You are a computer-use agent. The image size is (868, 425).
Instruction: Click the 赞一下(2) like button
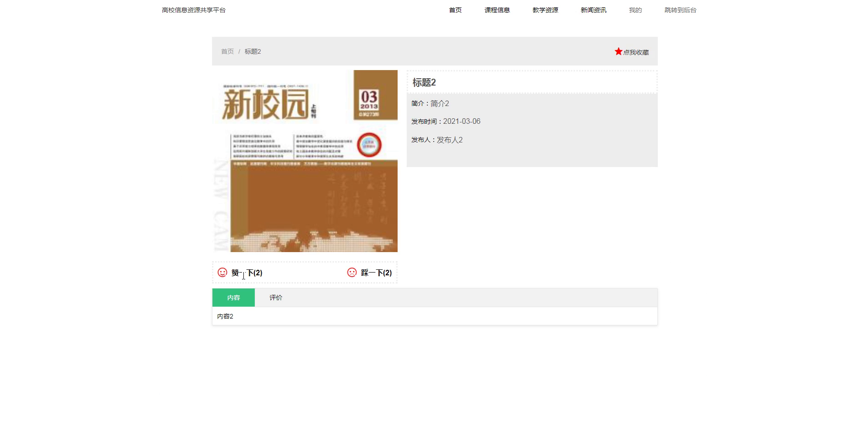click(x=247, y=273)
